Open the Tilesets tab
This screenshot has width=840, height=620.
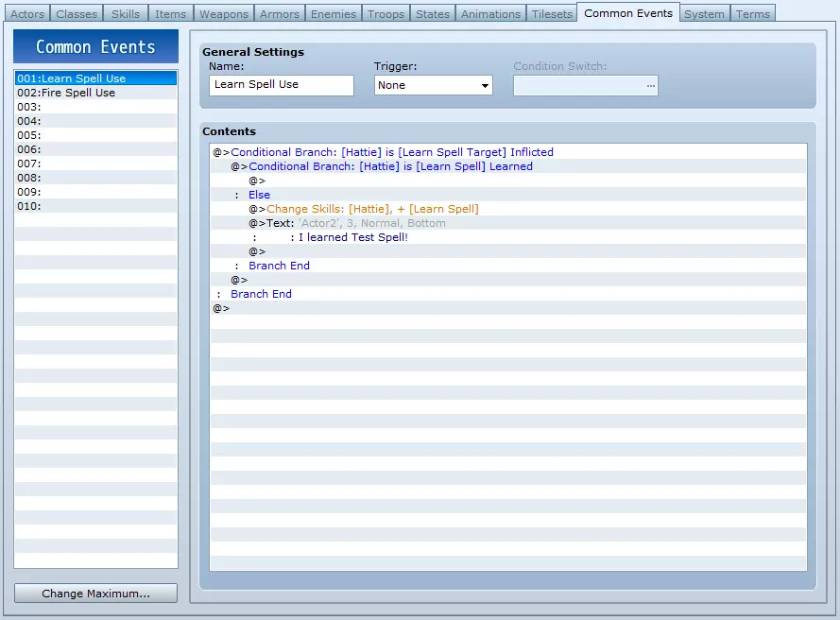tap(552, 14)
